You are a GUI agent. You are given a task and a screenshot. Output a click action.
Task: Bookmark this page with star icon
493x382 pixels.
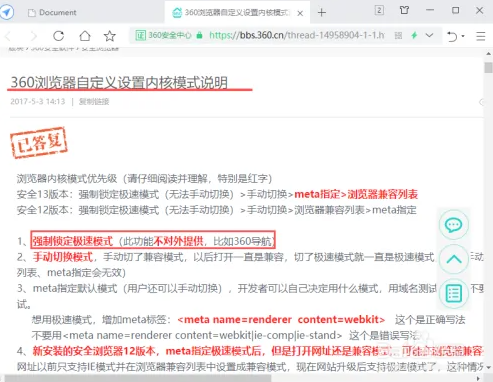click(110, 36)
